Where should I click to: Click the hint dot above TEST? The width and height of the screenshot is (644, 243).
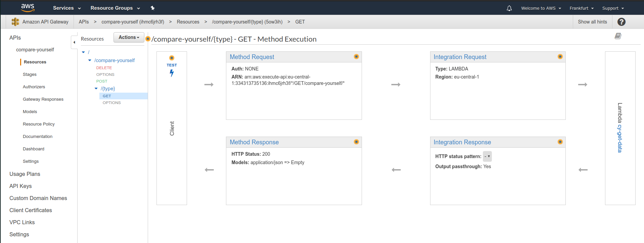click(172, 58)
